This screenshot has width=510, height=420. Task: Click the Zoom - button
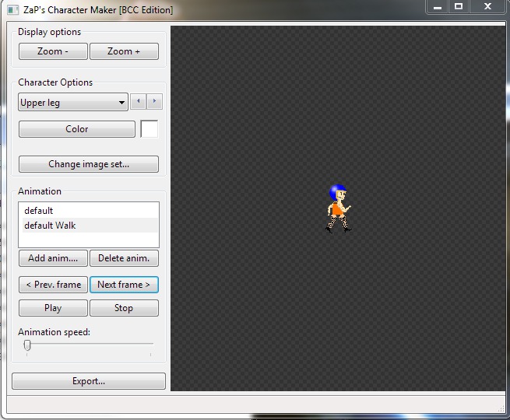(53, 51)
